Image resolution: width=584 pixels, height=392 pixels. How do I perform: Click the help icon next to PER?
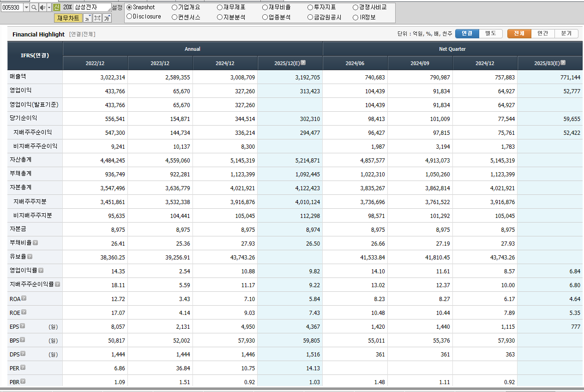pyautogui.click(x=23, y=368)
